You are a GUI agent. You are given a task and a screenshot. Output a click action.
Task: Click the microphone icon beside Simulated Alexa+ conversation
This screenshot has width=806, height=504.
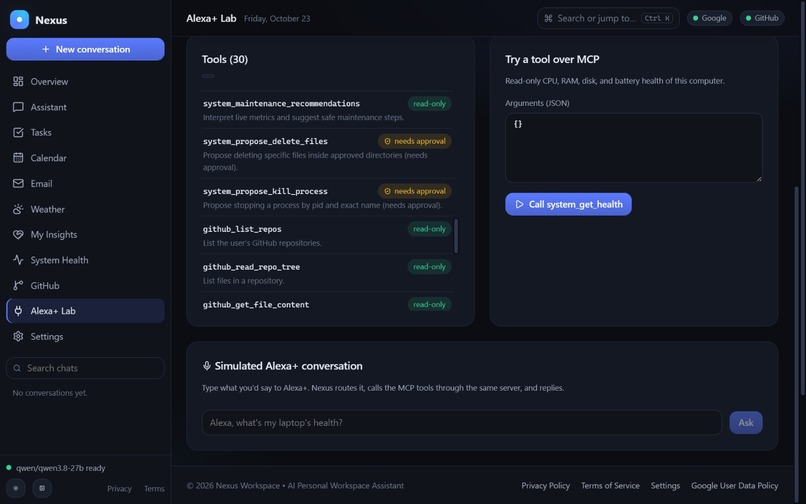(x=207, y=366)
